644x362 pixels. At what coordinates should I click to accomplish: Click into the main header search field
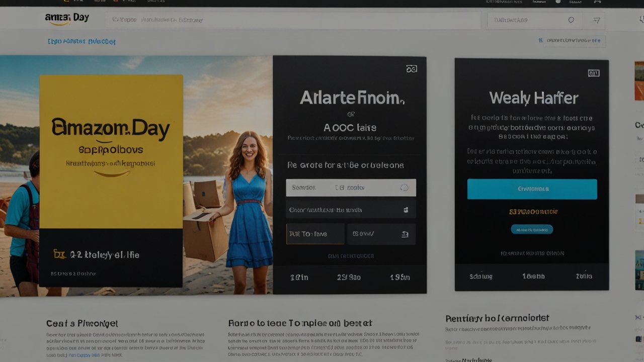292,21
